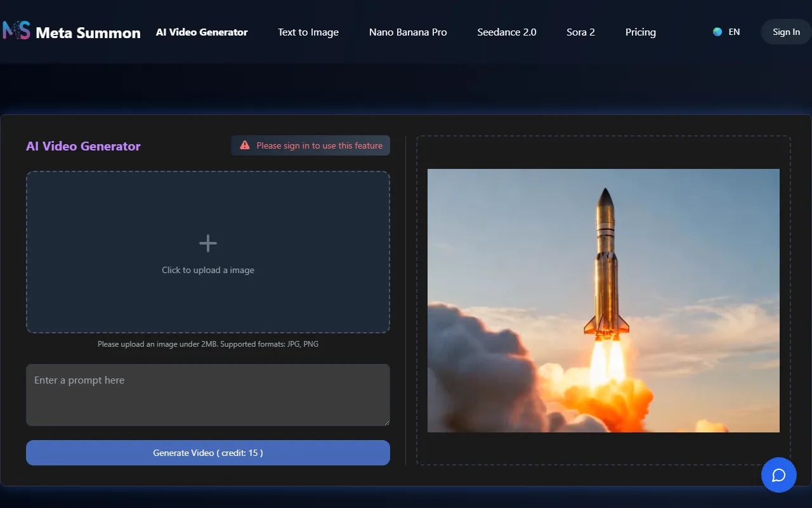The height and width of the screenshot is (508, 812).
Task: Click the MS logo icon
Action: point(16,31)
